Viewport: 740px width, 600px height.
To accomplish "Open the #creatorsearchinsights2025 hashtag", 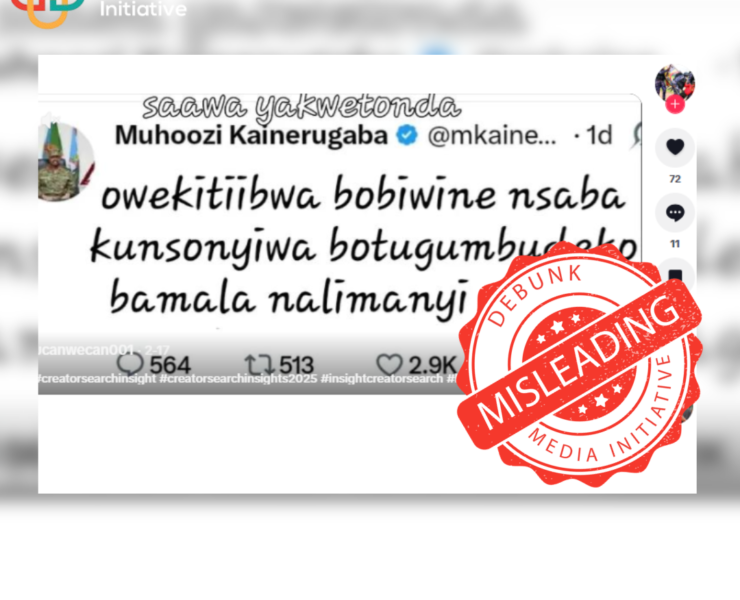I will [238, 379].
